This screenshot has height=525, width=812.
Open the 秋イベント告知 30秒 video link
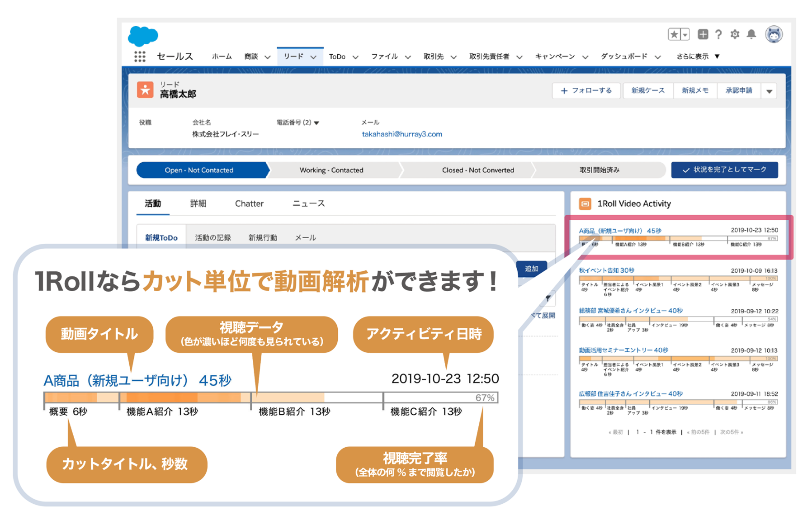tap(606, 270)
